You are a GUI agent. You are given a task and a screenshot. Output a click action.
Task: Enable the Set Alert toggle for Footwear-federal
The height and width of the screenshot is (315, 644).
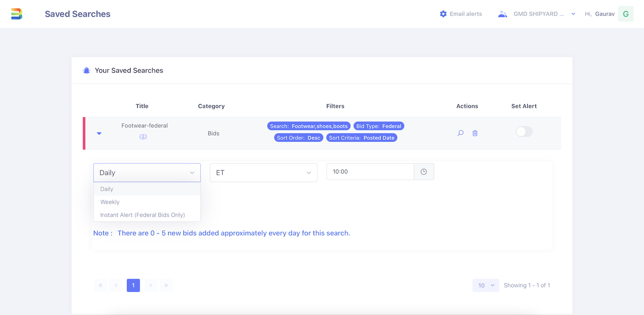(x=524, y=131)
